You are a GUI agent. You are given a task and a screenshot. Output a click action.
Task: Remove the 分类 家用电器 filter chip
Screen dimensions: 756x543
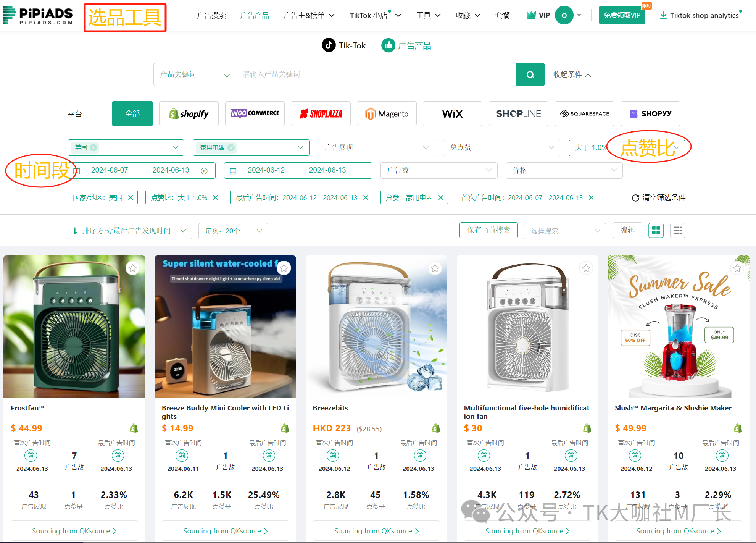441,197
